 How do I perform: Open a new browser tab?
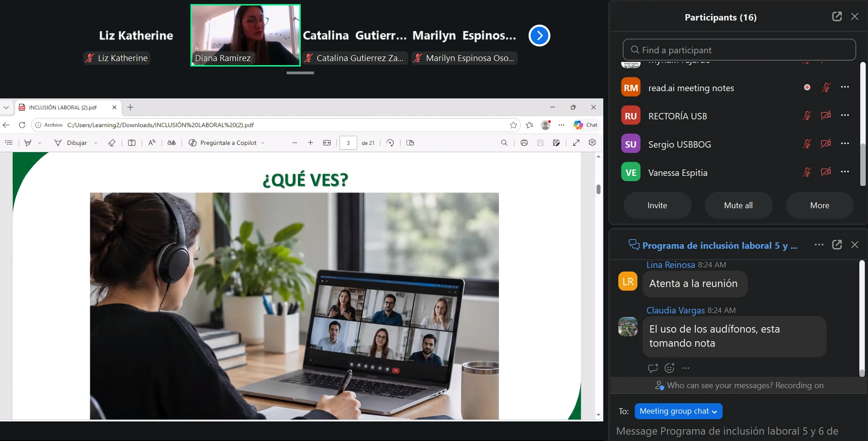[x=130, y=108]
